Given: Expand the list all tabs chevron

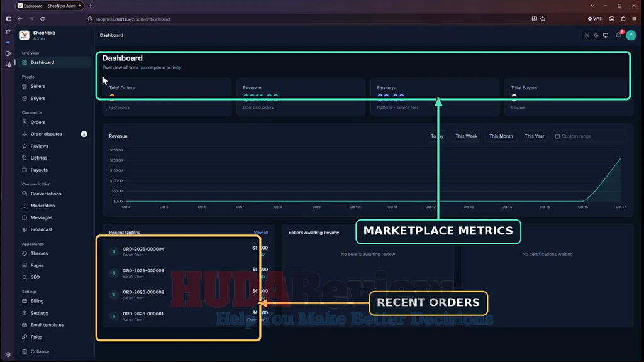Looking at the screenshot, I should [x=592, y=6].
